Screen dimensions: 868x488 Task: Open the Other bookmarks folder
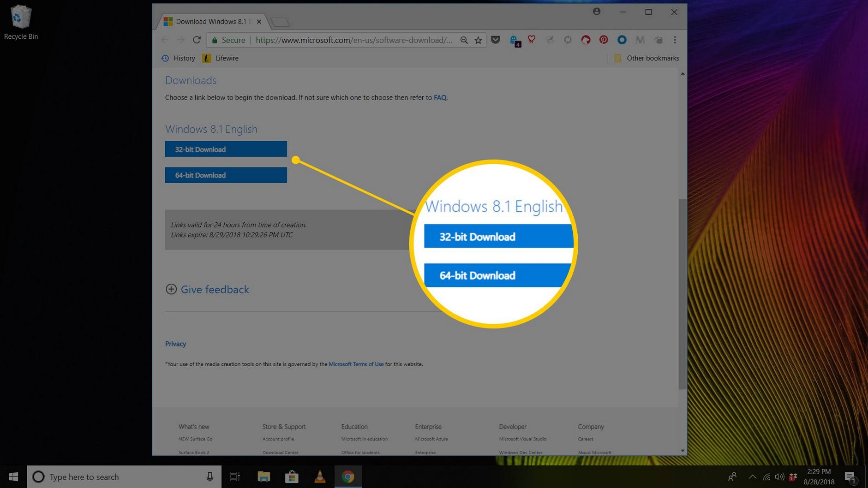coord(646,58)
